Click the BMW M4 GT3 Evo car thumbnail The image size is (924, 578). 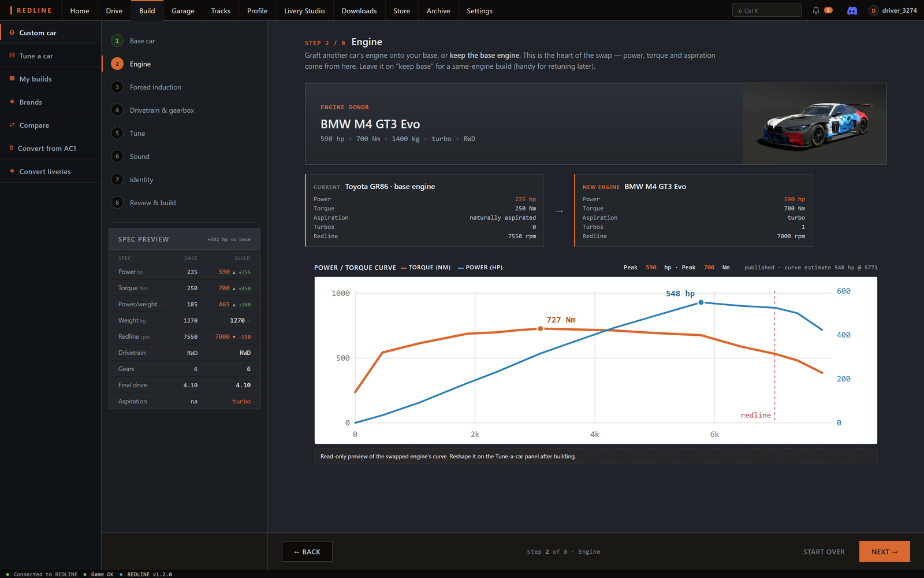(x=814, y=124)
